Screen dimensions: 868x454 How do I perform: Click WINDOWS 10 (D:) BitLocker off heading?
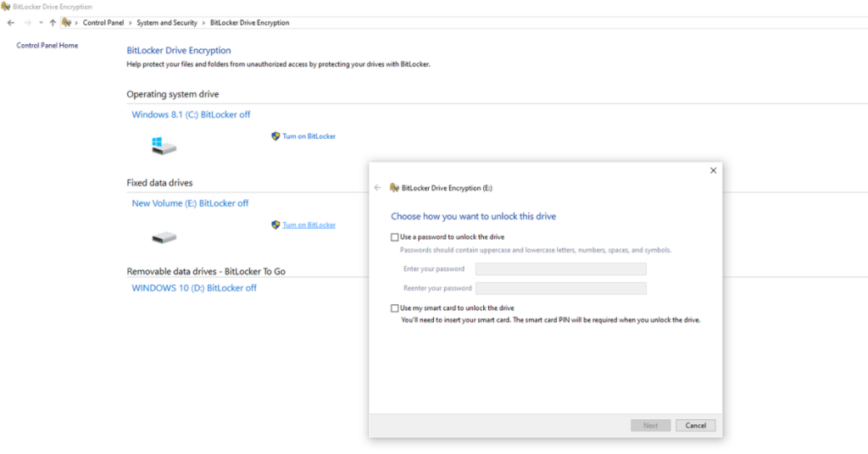click(194, 287)
